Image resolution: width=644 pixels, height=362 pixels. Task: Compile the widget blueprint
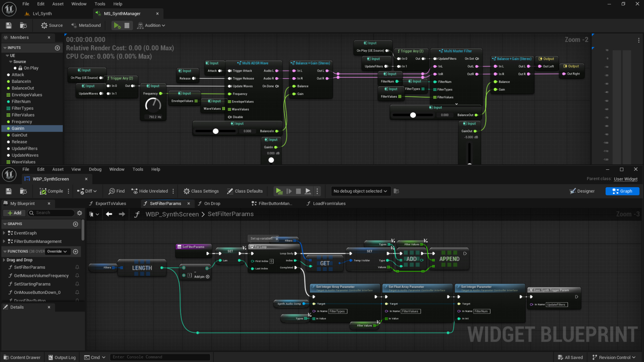(x=51, y=191)
